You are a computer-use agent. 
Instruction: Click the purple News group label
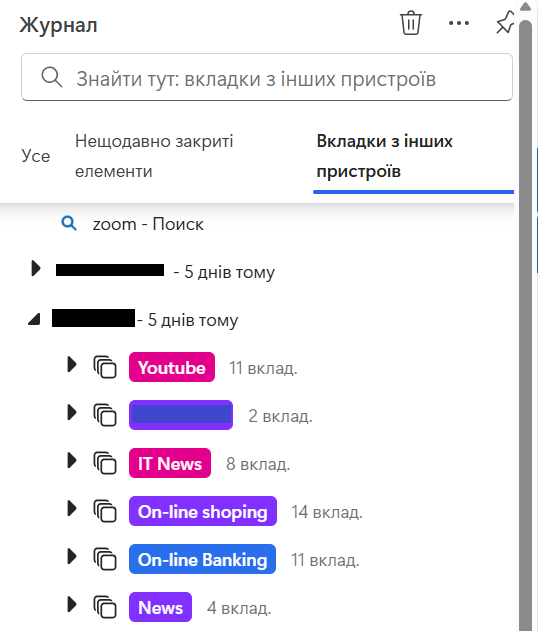(160, 607)
